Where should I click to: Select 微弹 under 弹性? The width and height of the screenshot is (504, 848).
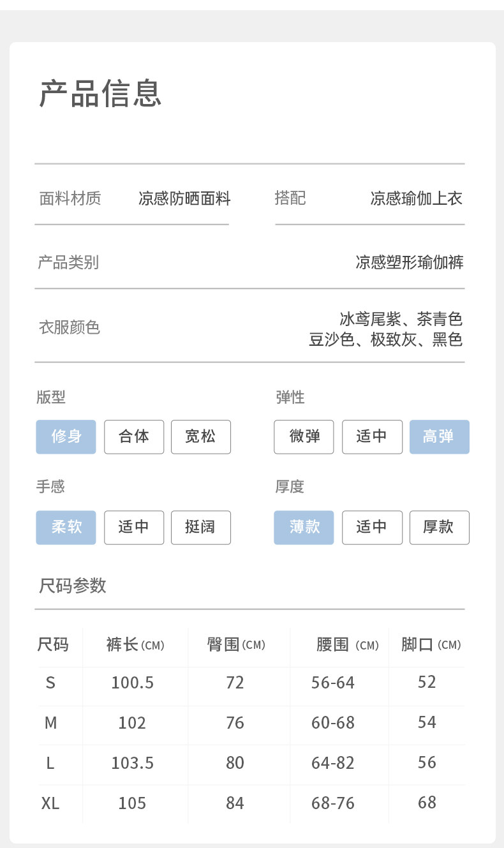pos(304,436)
